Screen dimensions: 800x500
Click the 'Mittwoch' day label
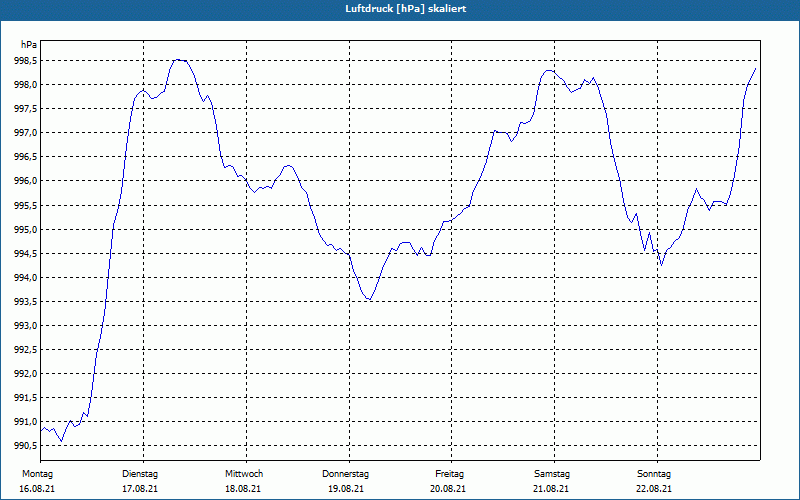(244, 474)
